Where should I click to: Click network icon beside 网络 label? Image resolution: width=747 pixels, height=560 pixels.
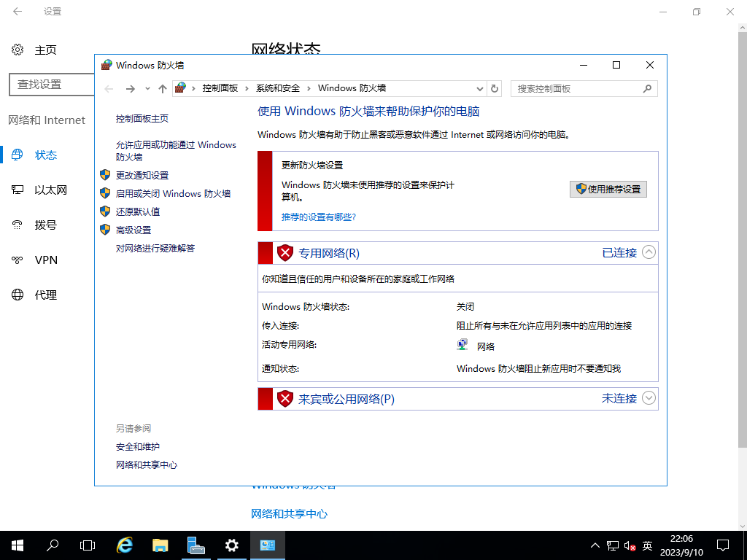click(x=462, y=345)
